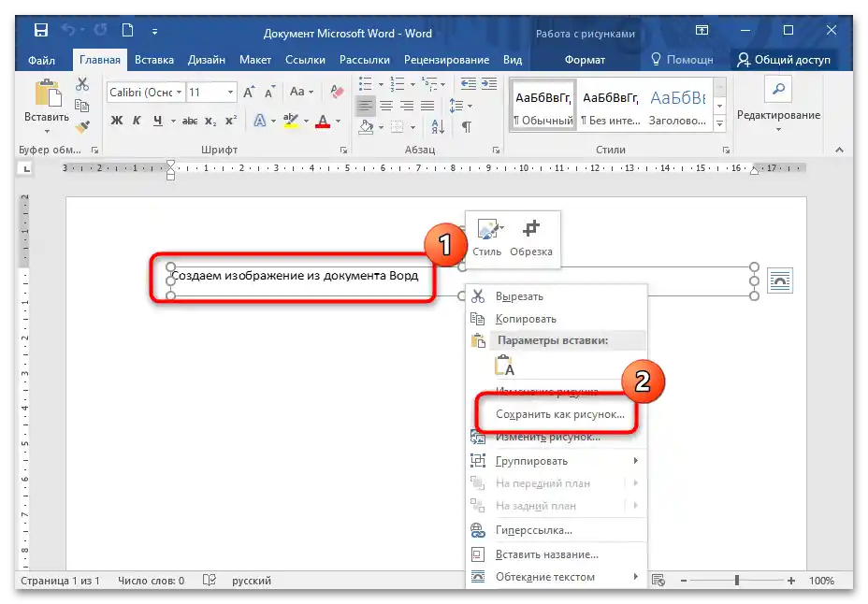Viewport: 868px width, 604px height.
Task: Clear all formatting with the eraser icon
Action: [x=337, y=92]
